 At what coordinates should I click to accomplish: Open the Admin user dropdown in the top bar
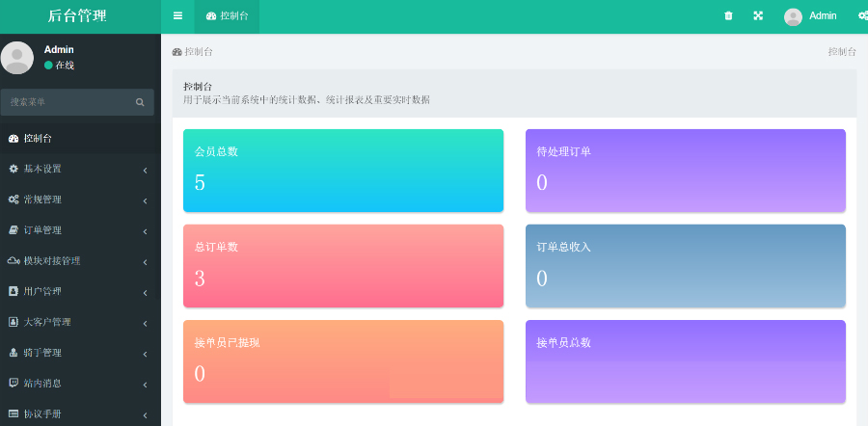click(810, 16)
